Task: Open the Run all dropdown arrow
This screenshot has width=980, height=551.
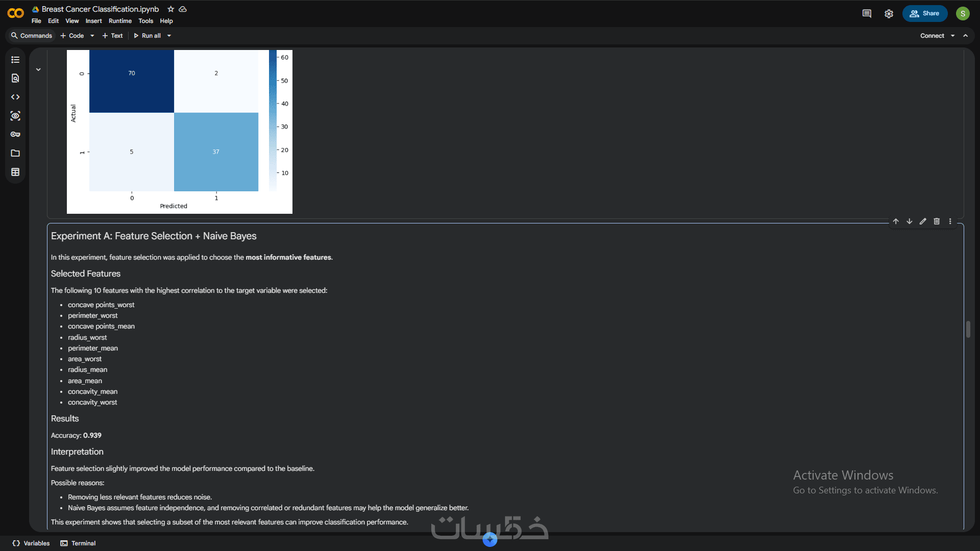Action: tap(169, 36)
